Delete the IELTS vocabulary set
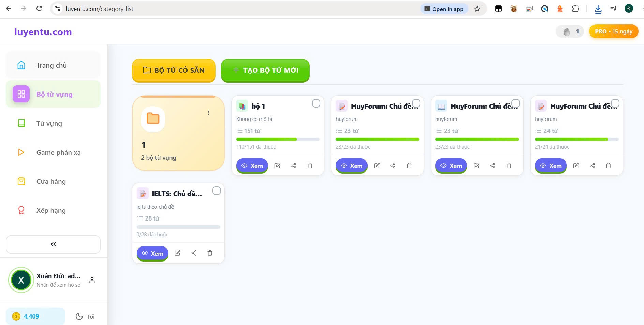This screenshot has width=644, height=325. [x=210, y=253]
